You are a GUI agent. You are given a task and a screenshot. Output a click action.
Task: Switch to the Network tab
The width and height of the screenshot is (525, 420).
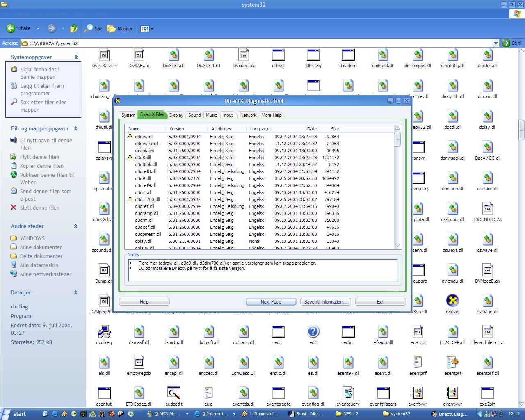coord(248,115)
